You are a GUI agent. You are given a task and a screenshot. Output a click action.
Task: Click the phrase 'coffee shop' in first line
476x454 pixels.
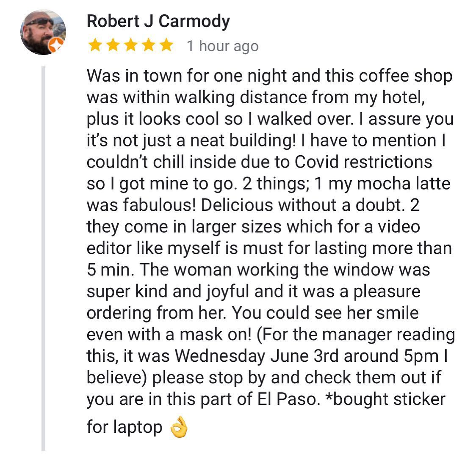(406, 76)
